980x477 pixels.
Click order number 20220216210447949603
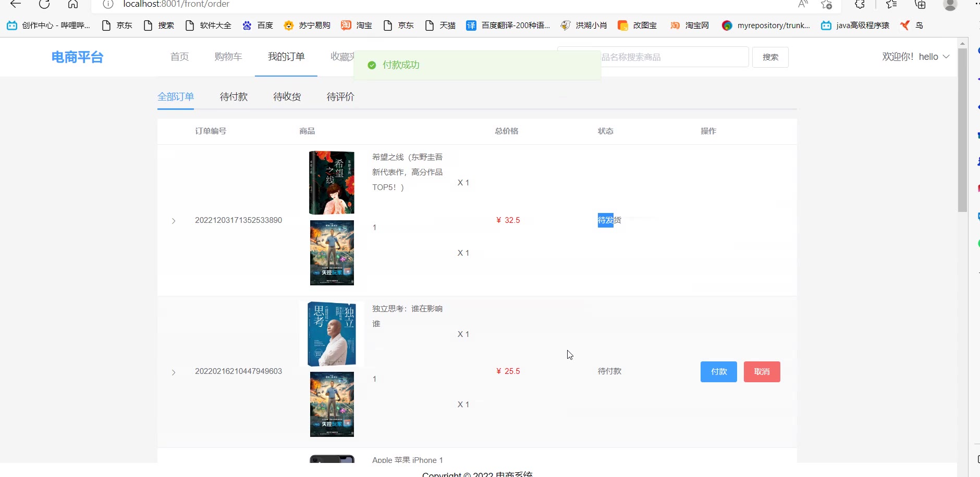tap(238, 371)
